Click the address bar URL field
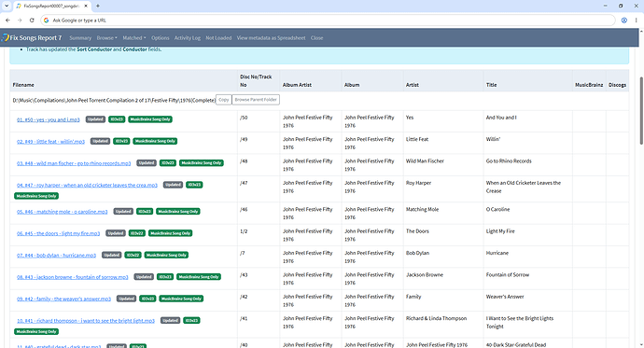The image size is (644, 348). tap(328, 21)
